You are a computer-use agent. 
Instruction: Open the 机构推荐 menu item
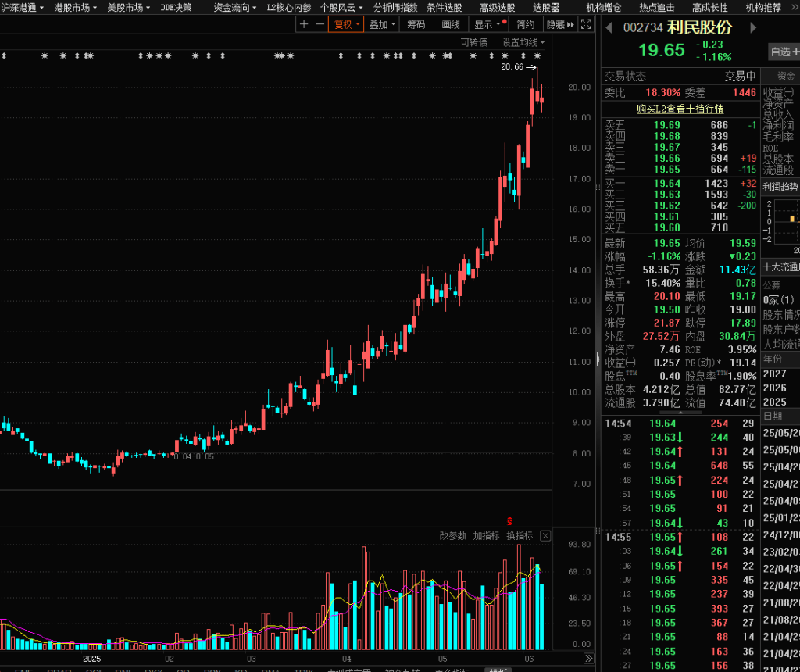pos(763,8)
